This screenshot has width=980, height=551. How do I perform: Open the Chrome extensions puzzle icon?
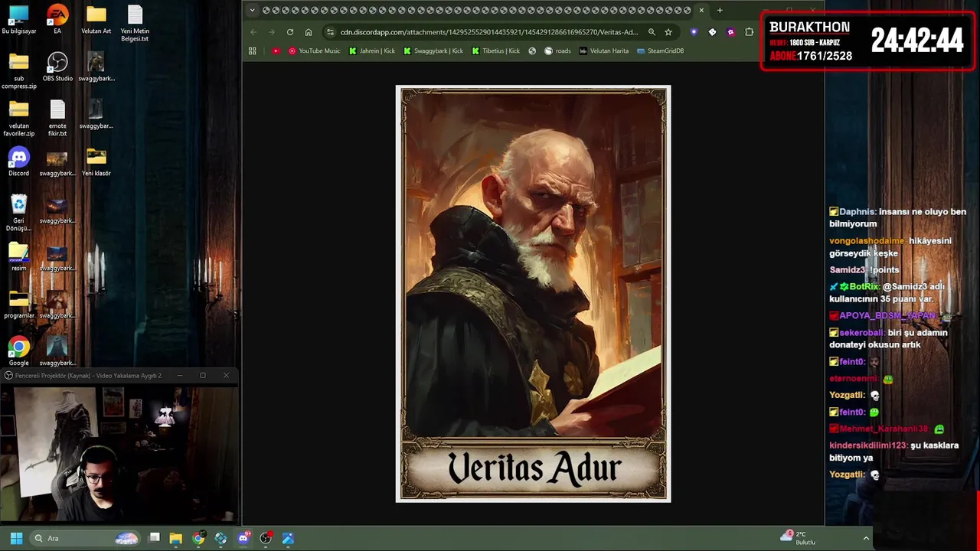(749, 32)
